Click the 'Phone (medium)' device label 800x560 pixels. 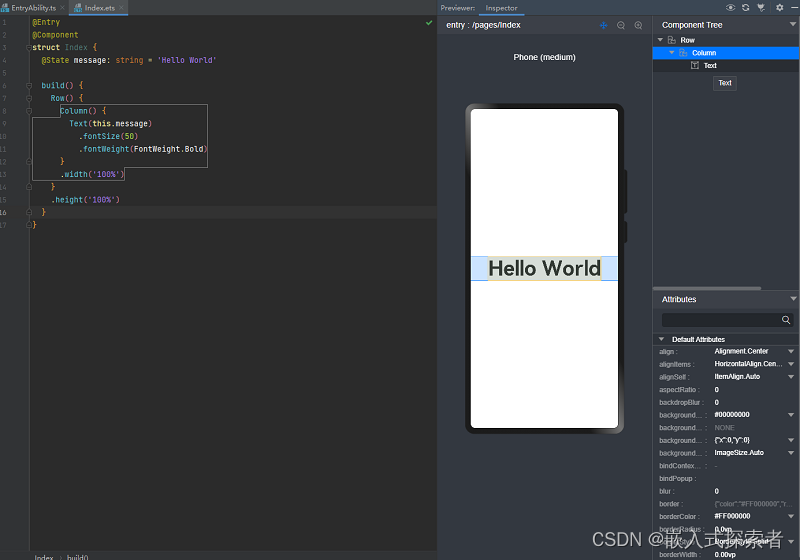(544, 57)
